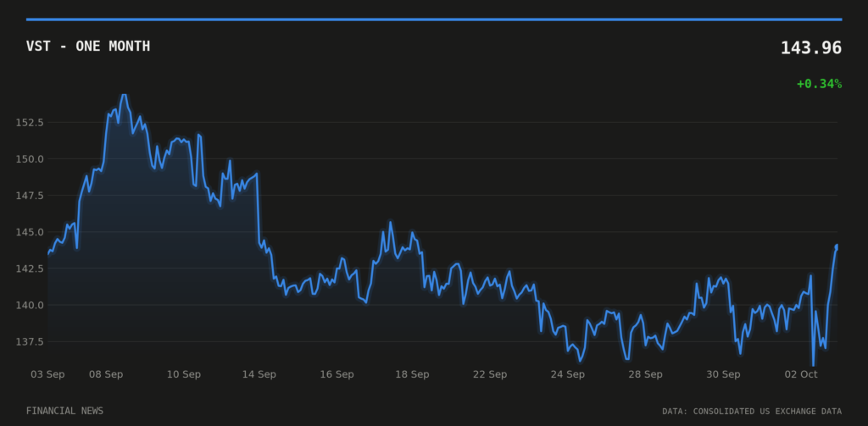
Task: Click the 152.5 y-axis label
Action: [x=30, y=122]
